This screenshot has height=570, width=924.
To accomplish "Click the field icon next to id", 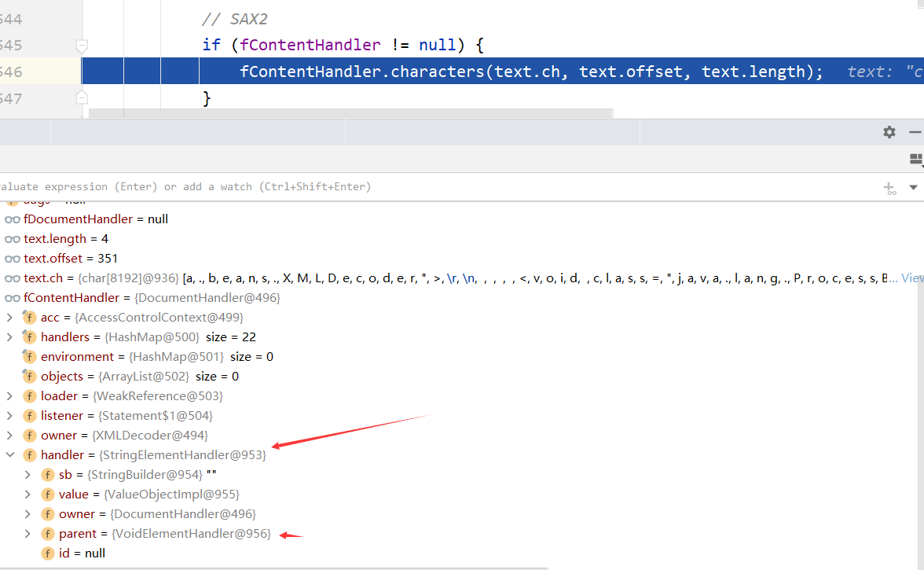I will (47, 553).
